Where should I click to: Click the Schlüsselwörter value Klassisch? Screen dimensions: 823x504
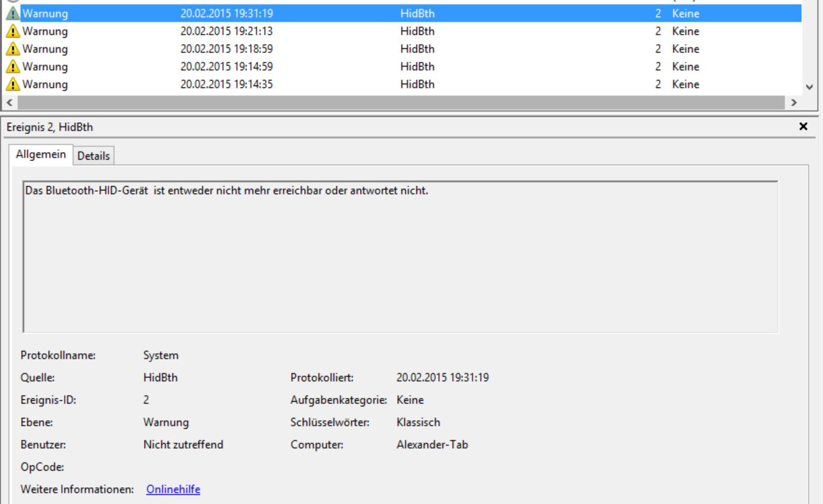coord(418,422)
